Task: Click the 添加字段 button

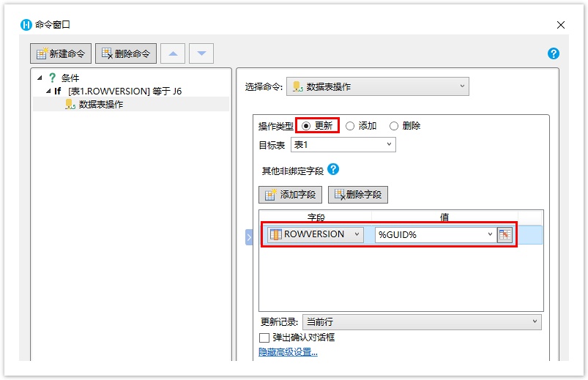Action: (290, 195)
